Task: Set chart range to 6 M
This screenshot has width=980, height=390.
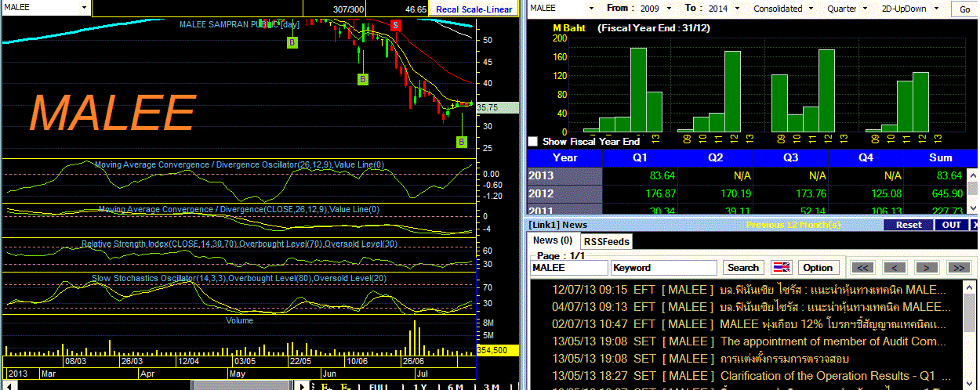Action: point(456,386)
